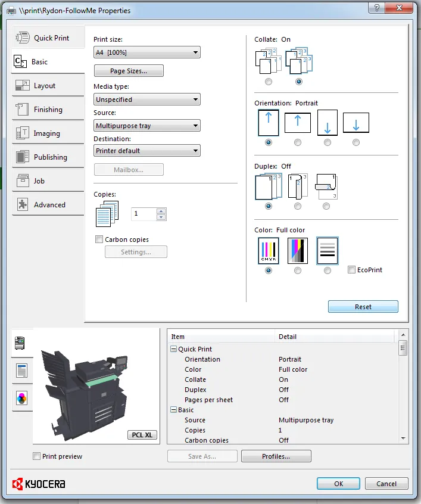This screenshot has height=504, width=421.
Task: Click the copies stacked pages icon
Action: (107, 213)
